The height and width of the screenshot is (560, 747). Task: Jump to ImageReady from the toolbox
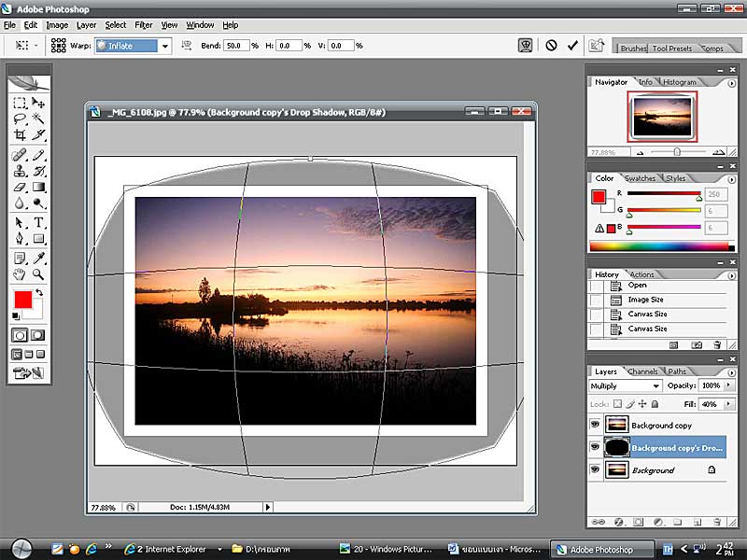coord(29,372)
